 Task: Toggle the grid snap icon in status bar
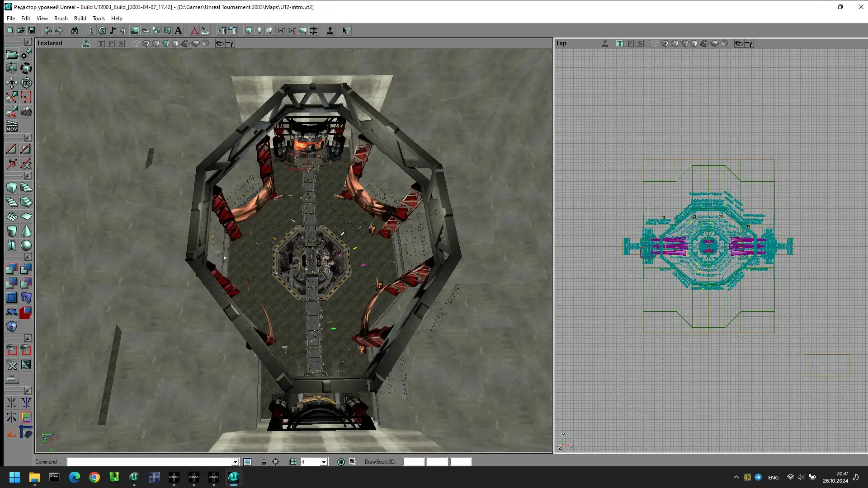293,462
